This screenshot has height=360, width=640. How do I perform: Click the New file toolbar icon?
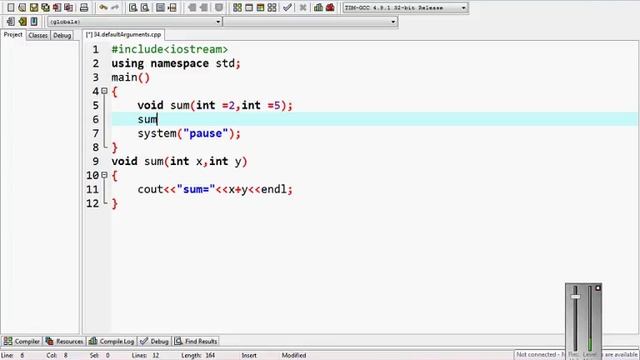coord(11,7)
